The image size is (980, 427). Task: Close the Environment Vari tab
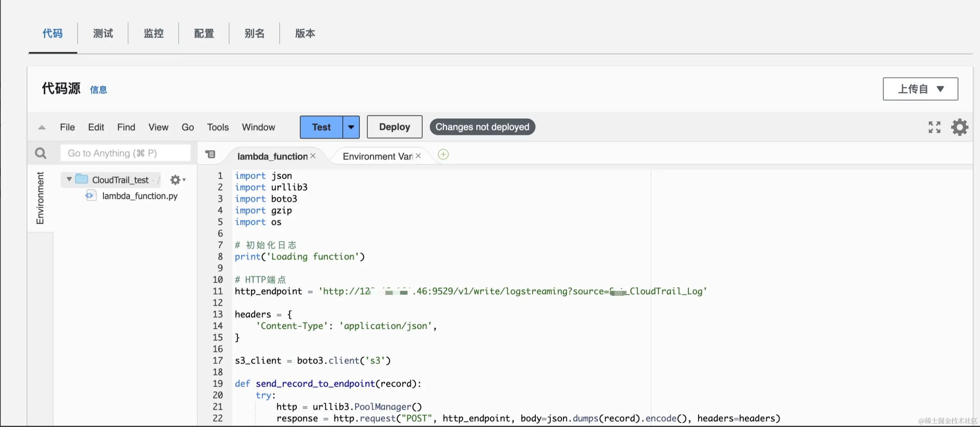coord(418,156)
